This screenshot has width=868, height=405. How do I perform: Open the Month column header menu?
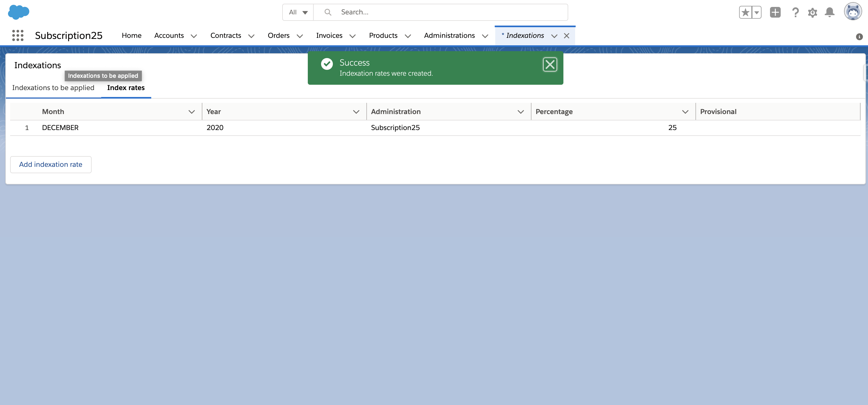(191, 112)
